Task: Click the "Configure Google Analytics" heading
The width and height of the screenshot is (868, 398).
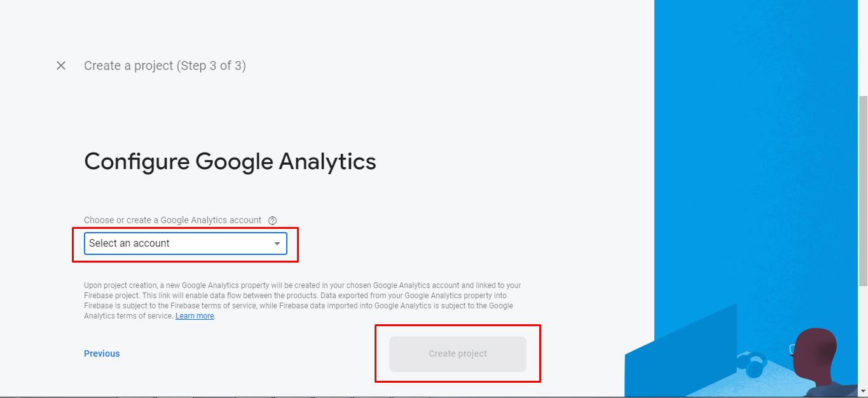Action: click(230, 161)
